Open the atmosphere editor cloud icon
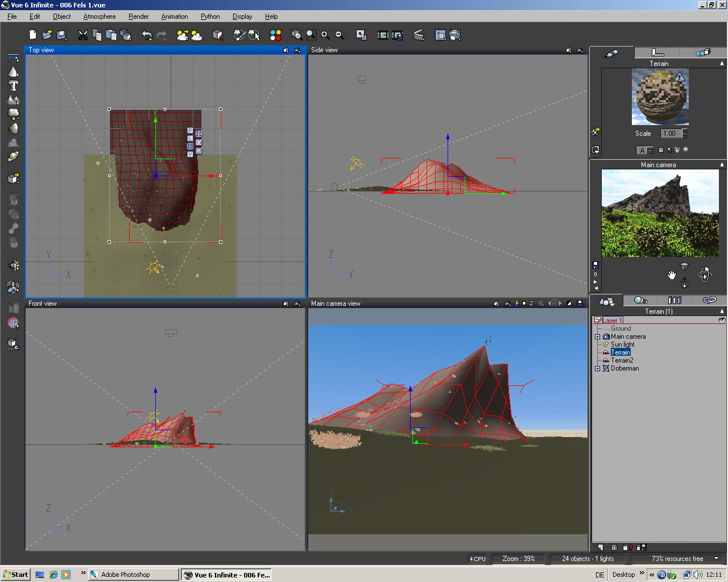 tap(196, 35)
